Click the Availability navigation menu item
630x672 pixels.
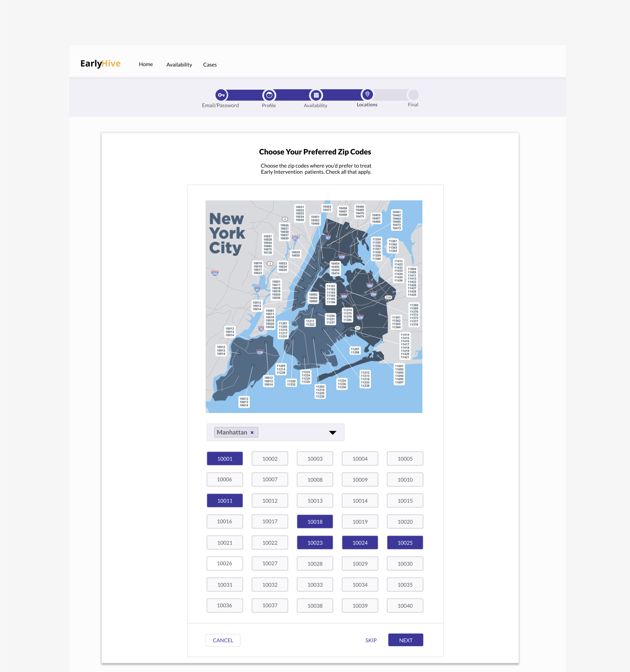coord(179,65)
